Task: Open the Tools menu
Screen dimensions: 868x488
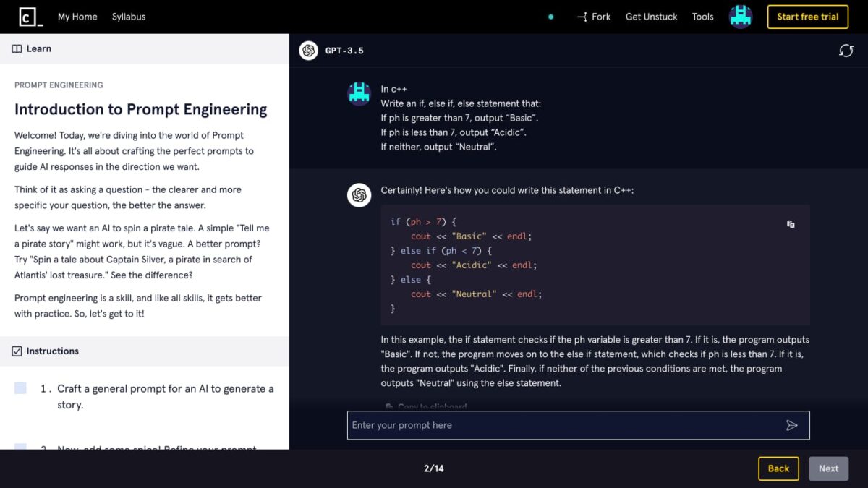Action: [703, 17]
